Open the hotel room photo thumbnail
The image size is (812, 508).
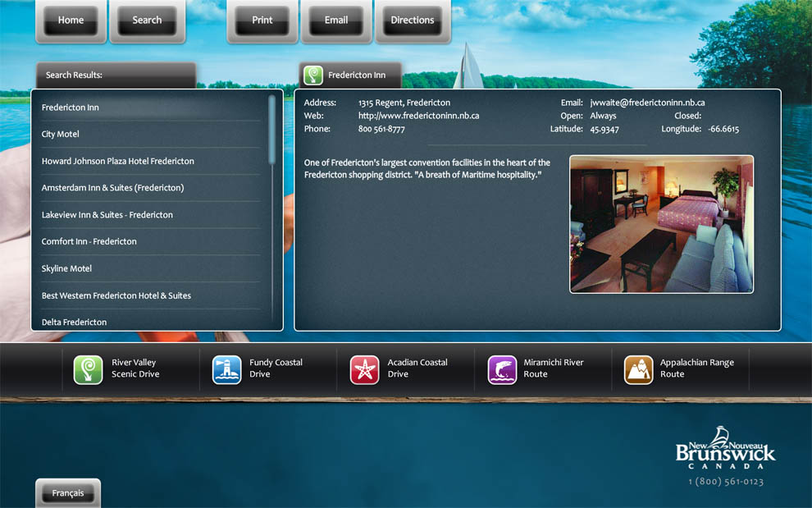pyautogui.click(x=661, y=224)
